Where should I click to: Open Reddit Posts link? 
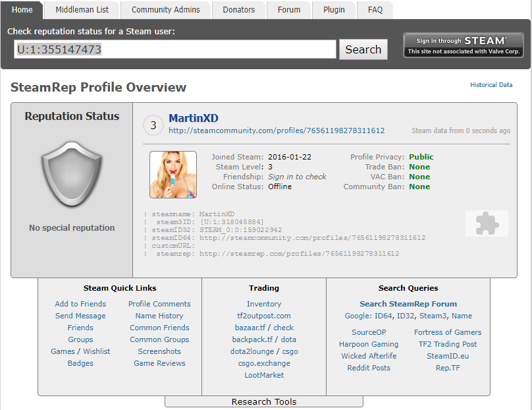click(369, 368)
